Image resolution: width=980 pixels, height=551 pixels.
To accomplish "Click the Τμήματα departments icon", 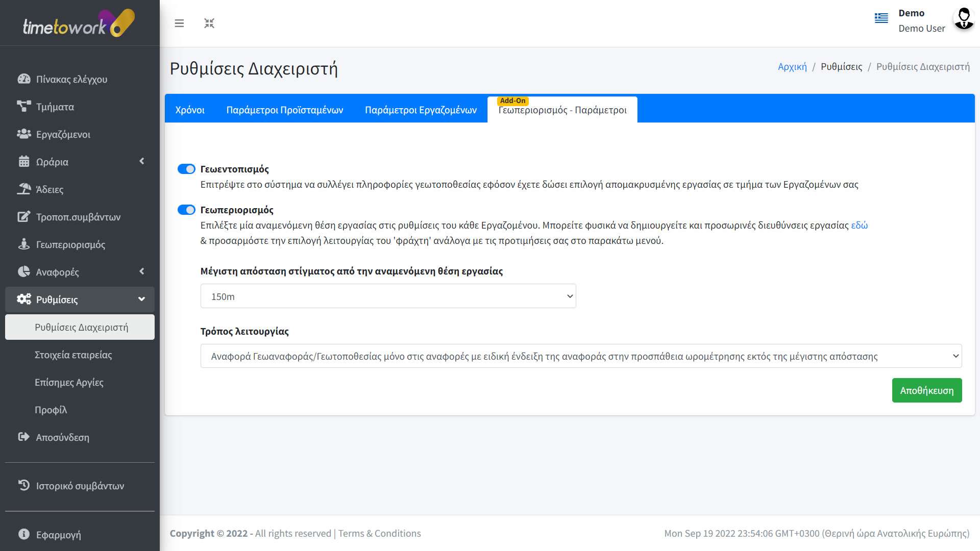I will [23, 107].
